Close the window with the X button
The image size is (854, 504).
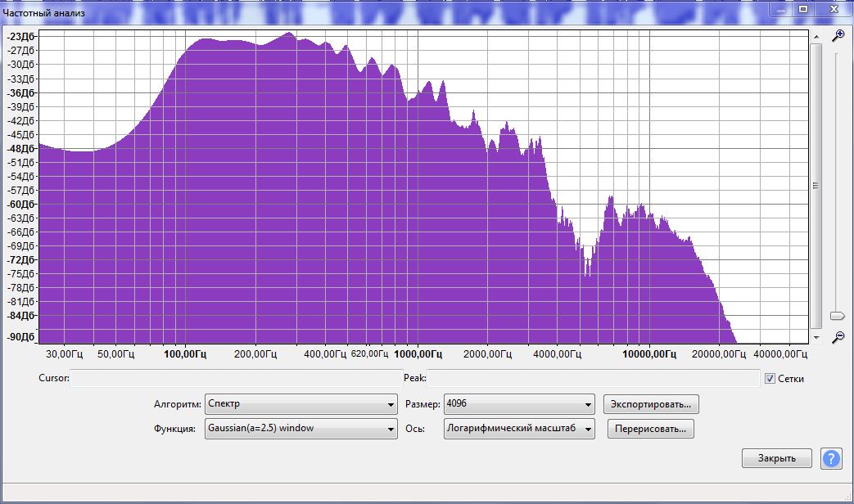point(834,9)
